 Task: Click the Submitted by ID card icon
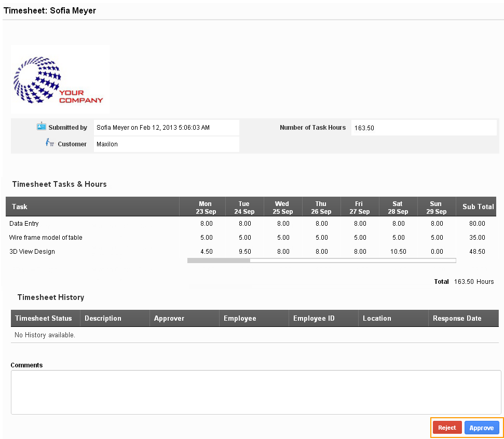tap(42, 126)
